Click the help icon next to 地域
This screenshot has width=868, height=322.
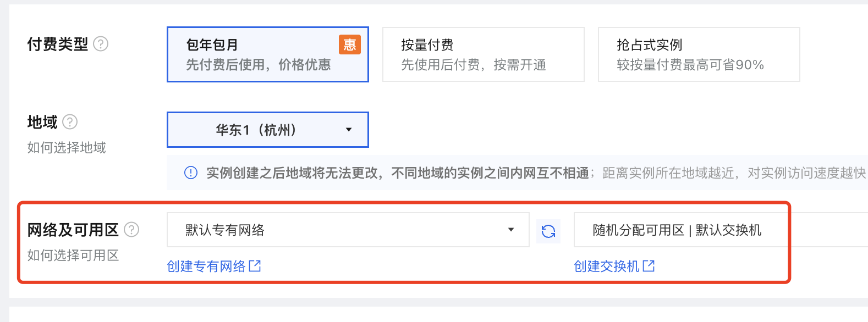point(70,122)
